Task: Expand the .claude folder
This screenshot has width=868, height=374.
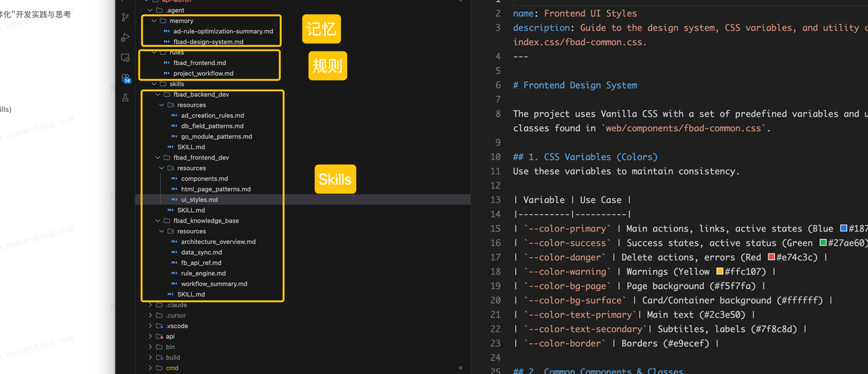Action: [x=151, y=305]
